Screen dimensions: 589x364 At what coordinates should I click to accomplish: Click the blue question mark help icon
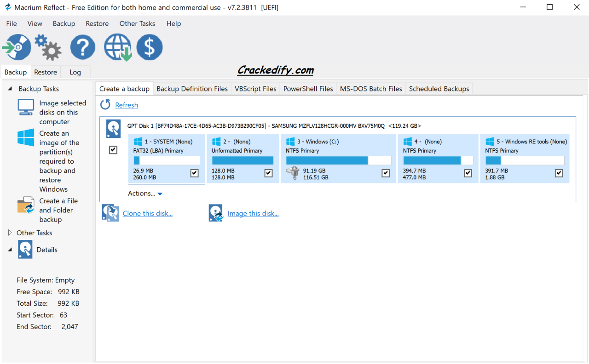[x=83, y=47]
